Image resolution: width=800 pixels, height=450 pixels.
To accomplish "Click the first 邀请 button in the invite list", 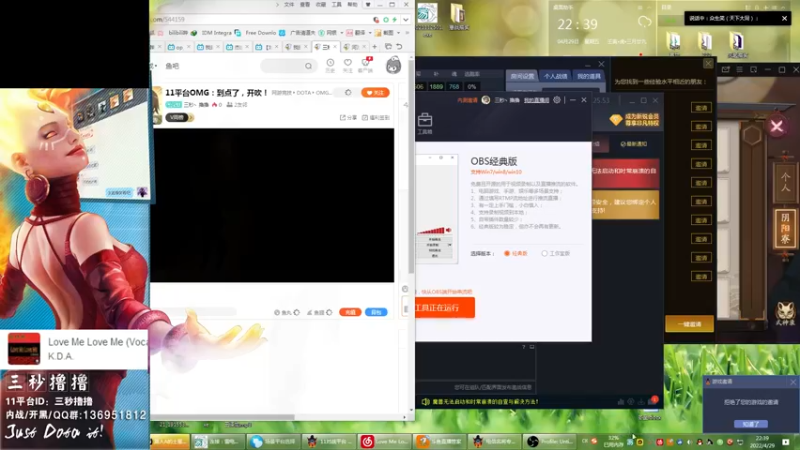I will click(701, 108).
